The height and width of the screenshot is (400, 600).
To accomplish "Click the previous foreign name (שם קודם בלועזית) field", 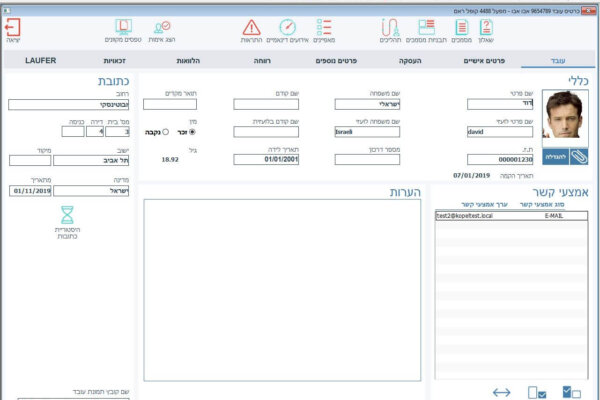I will [x=266, y=132].
